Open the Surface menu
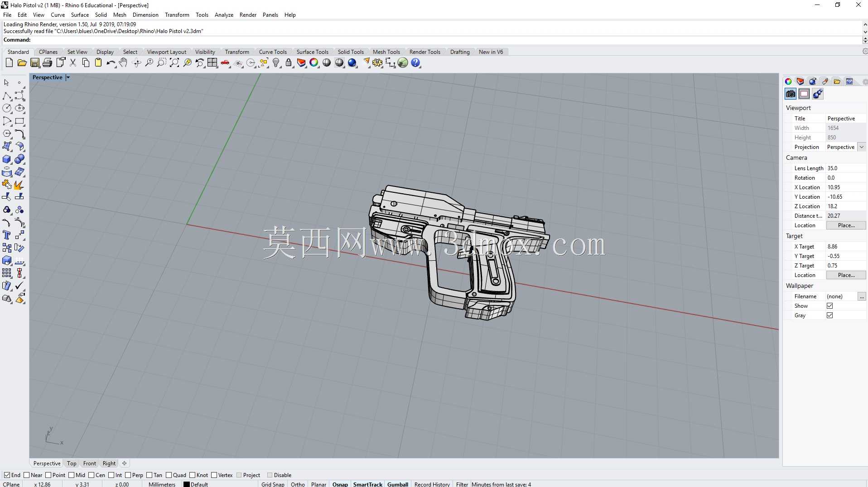 click(x=80, y=14)
